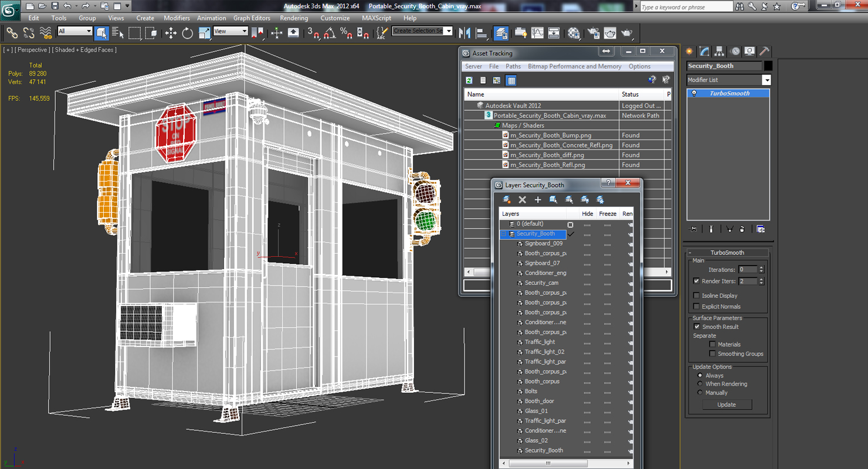868x469 pixels.
Task: Click Delete layer X icon in Layer dialog
Action: (x=523, y=200)
